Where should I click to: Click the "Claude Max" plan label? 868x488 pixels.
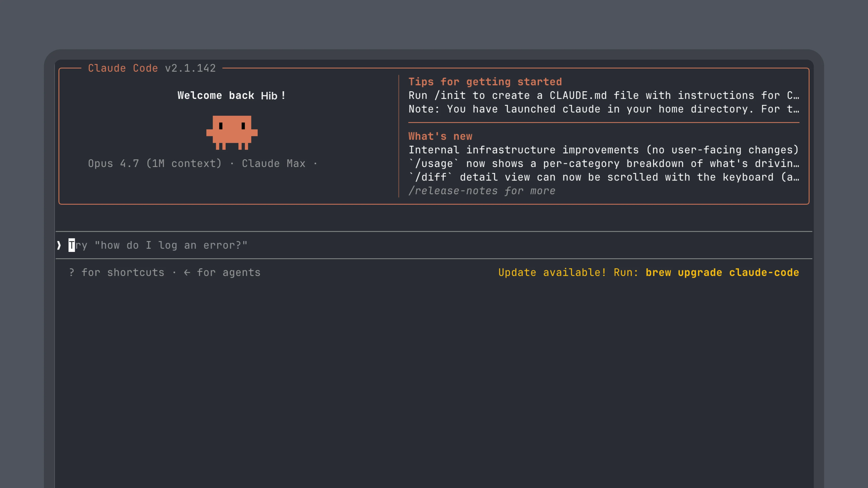pyautogui.click(x=274, y=164)
